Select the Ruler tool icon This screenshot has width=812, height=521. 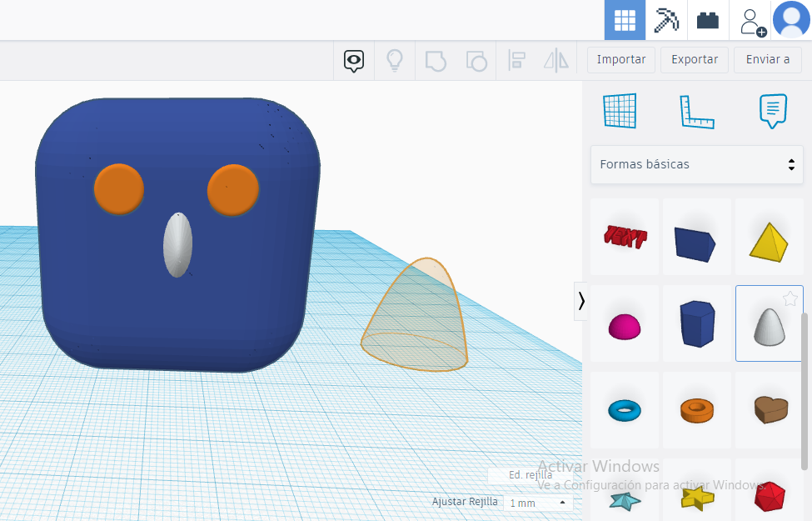click(x=696, y=112)
